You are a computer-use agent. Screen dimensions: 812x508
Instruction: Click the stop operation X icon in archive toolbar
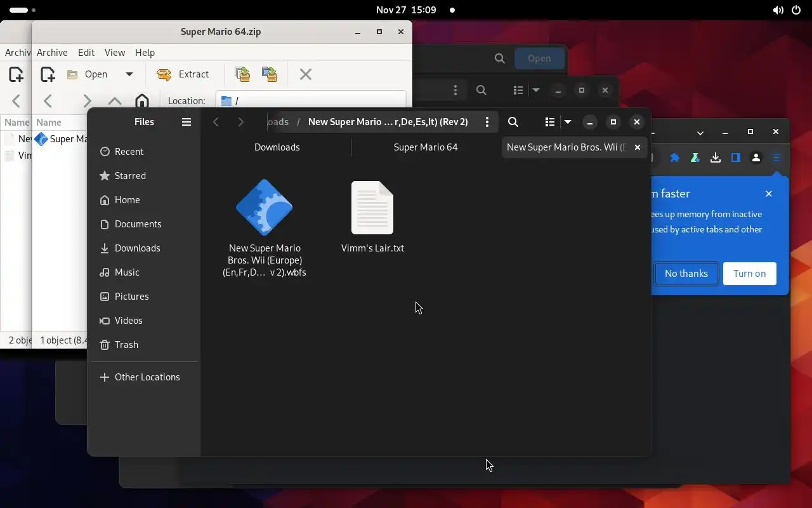tap(306, 74)
